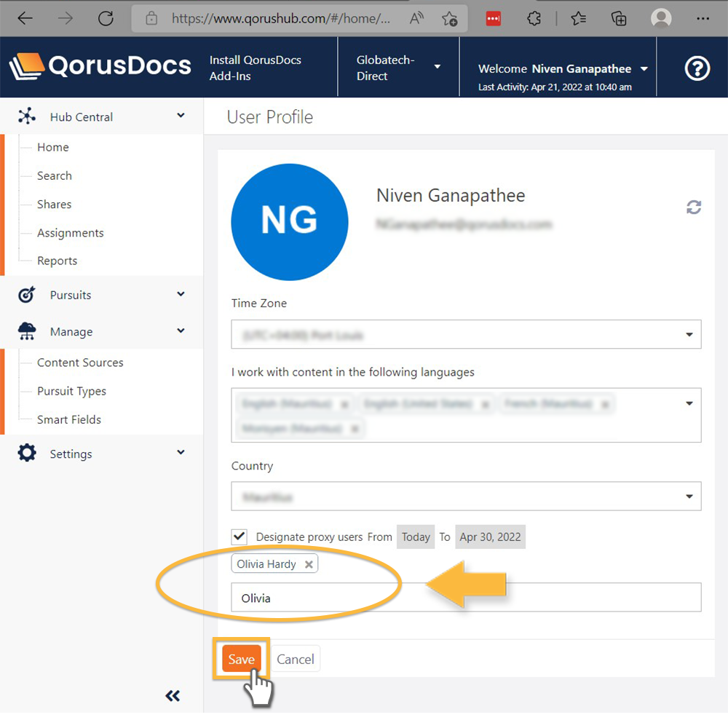The image size is (728, 728).
Task: Collapse the sidebar with double chevron icon
Action: tap(173, 696)
